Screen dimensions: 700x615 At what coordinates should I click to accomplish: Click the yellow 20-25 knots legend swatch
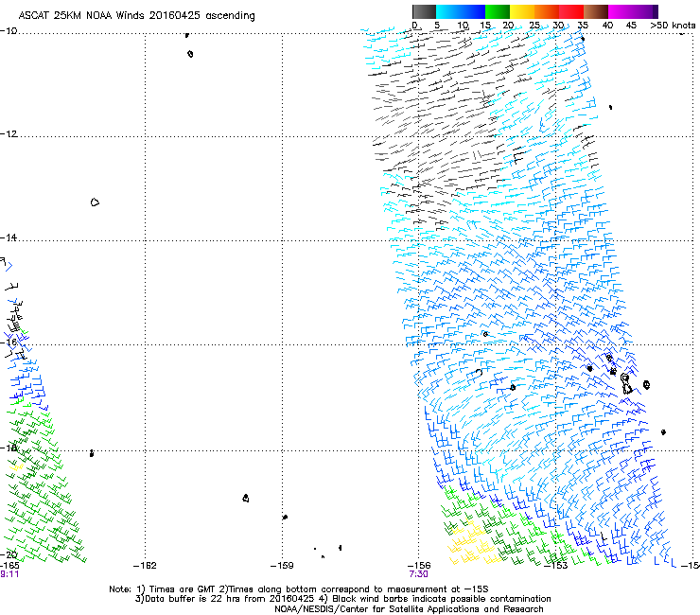[522, 11]
